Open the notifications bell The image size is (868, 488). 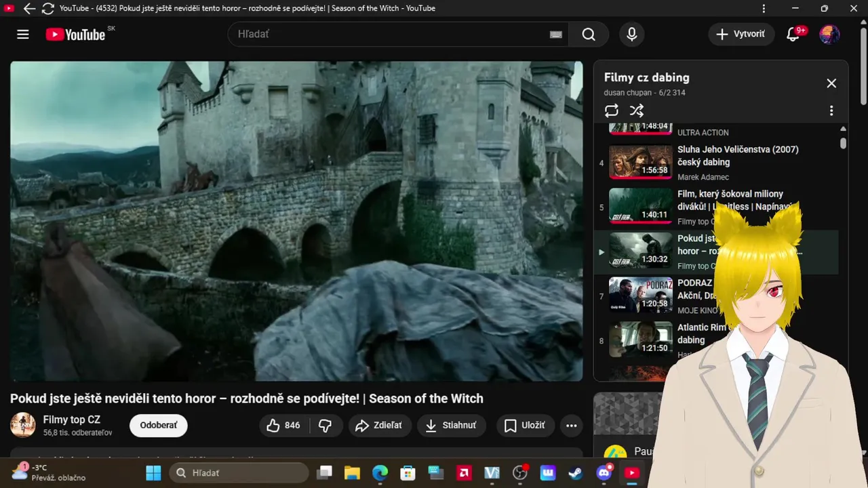(x=793, y=35)
